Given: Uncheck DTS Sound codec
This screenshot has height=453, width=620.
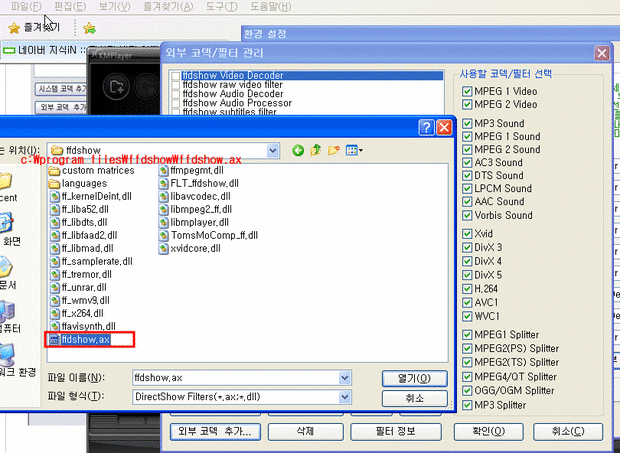Looking at the screenshot, I should tap(467, 176).
